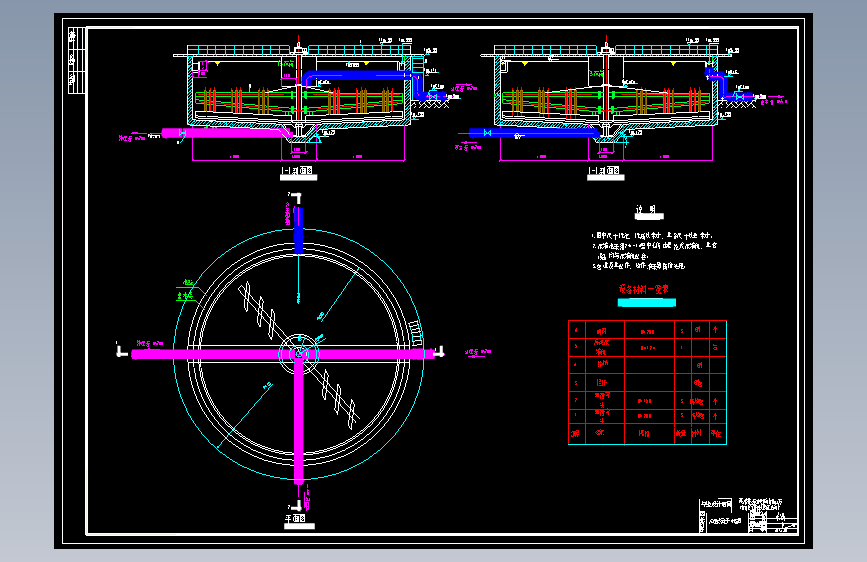This screenshot has width=867, height=562.
Task: Click the magenta dimension line under left section
Action: [299, 160]
